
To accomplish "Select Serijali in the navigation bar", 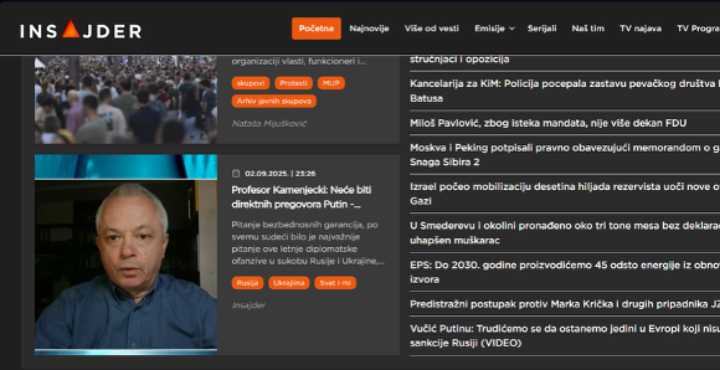I will pyautogui.click(x=542, y=28).
